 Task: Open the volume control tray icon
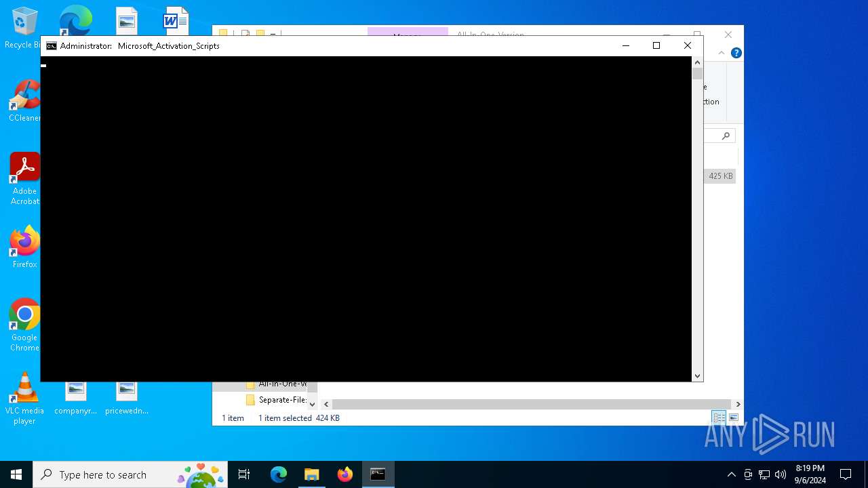[781, 474]
